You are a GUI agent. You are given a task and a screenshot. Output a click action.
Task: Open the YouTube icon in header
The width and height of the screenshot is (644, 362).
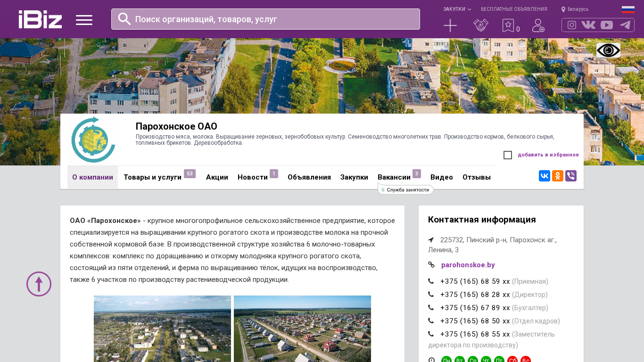pos(607,25)
